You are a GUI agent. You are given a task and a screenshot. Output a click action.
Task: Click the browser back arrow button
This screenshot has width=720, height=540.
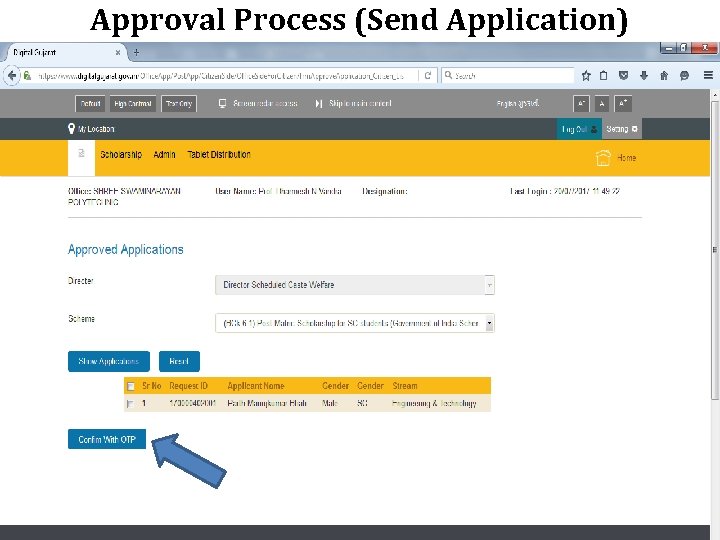coord(11,75)
